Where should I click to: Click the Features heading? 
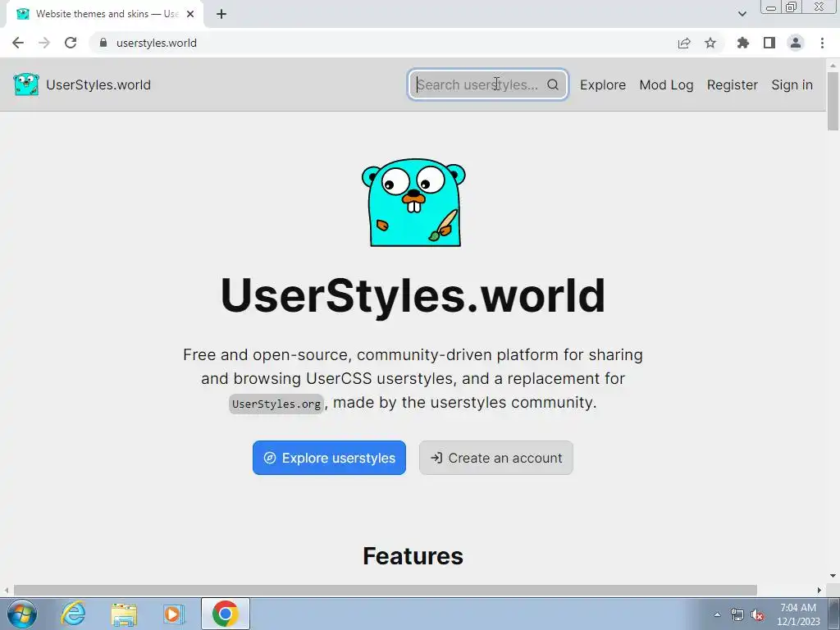tap(413, 555)
